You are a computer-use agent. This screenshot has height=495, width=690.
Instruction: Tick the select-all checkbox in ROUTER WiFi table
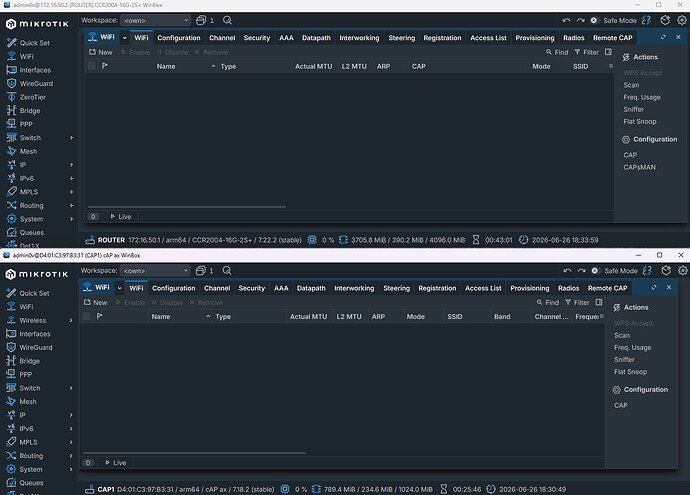pos(91,66)
